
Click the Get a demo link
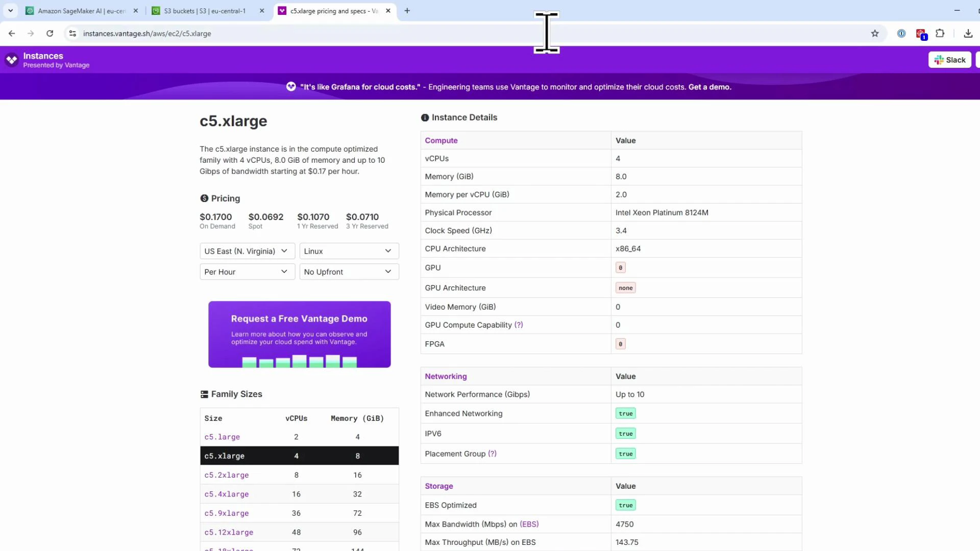point(709,87)
